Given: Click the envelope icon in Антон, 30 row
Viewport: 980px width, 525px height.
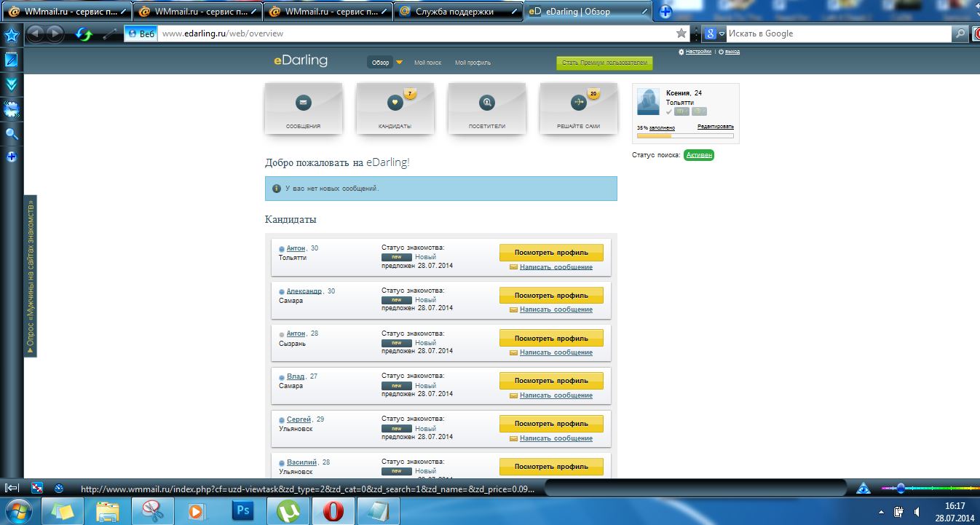Looking at the screenshot, I should (513, 267).
